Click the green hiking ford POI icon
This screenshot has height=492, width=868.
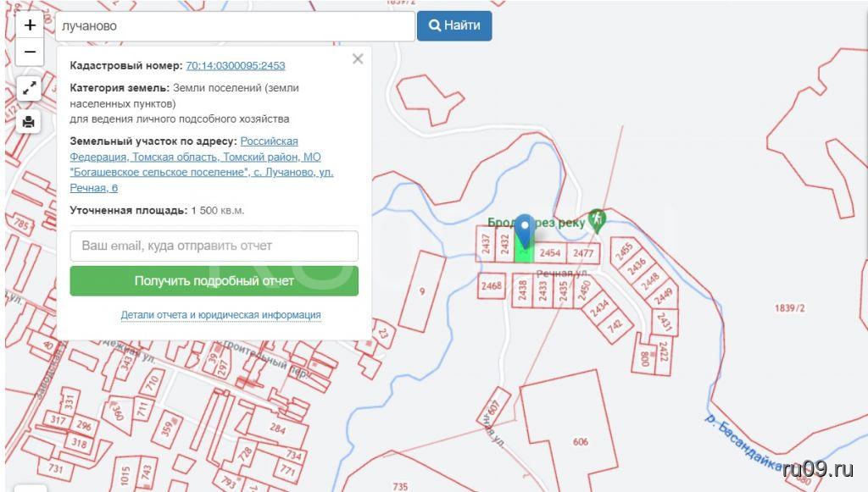pos(598,220)
